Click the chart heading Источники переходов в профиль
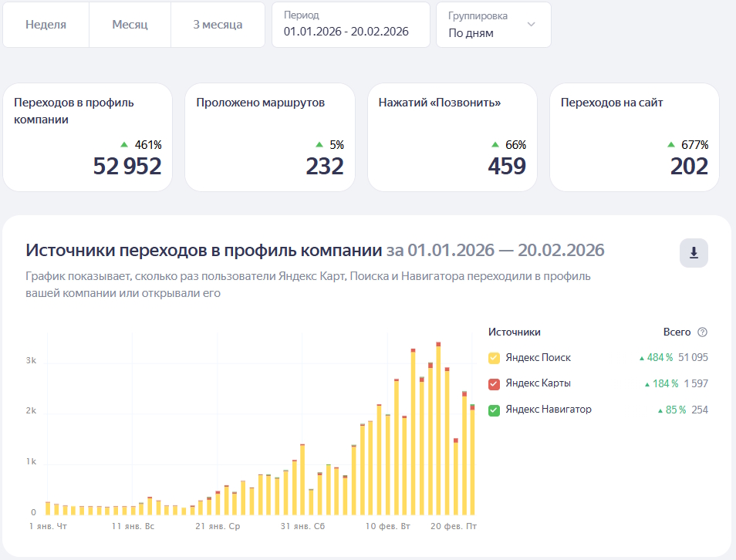736x560 pixels. [x=204, y=250]
